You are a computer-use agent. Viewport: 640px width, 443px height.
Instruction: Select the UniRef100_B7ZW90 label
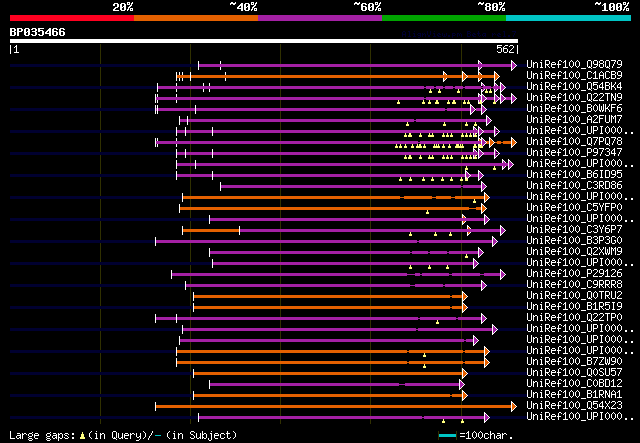tap(574, 362)
